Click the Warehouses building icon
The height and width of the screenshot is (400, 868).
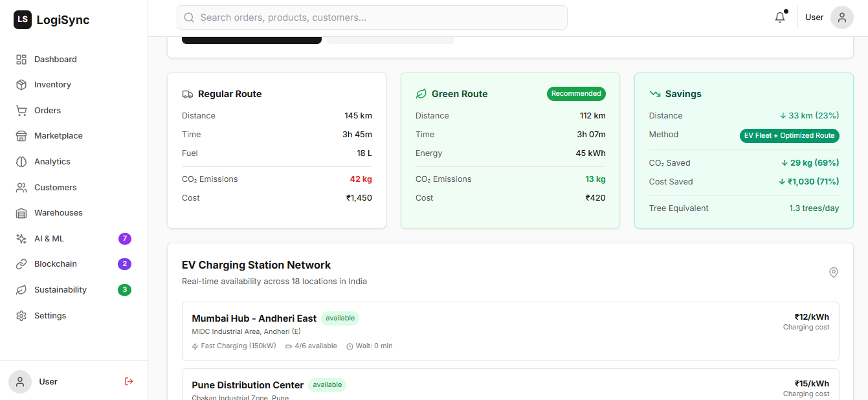[21, 213]
